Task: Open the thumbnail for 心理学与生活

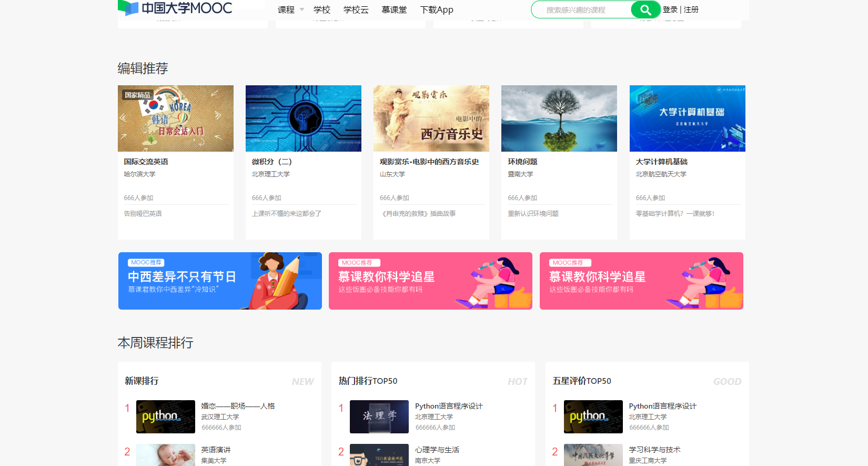Action: click(379, 455)
